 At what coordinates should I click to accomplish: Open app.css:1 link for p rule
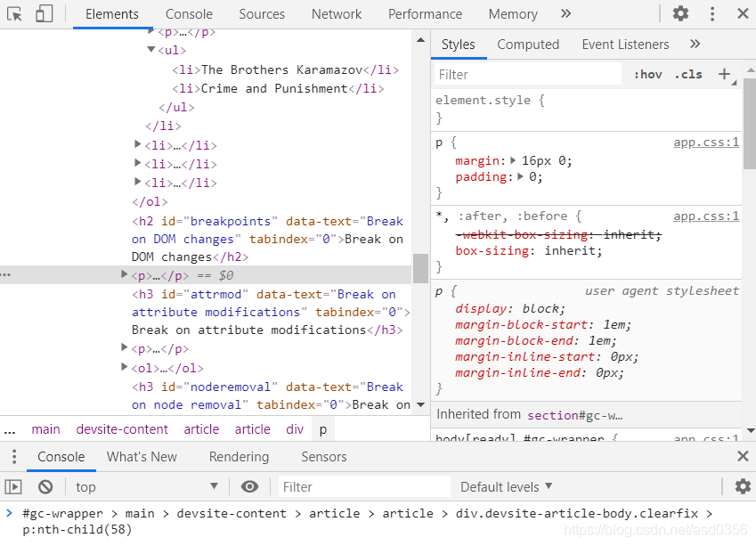(706, 143)
